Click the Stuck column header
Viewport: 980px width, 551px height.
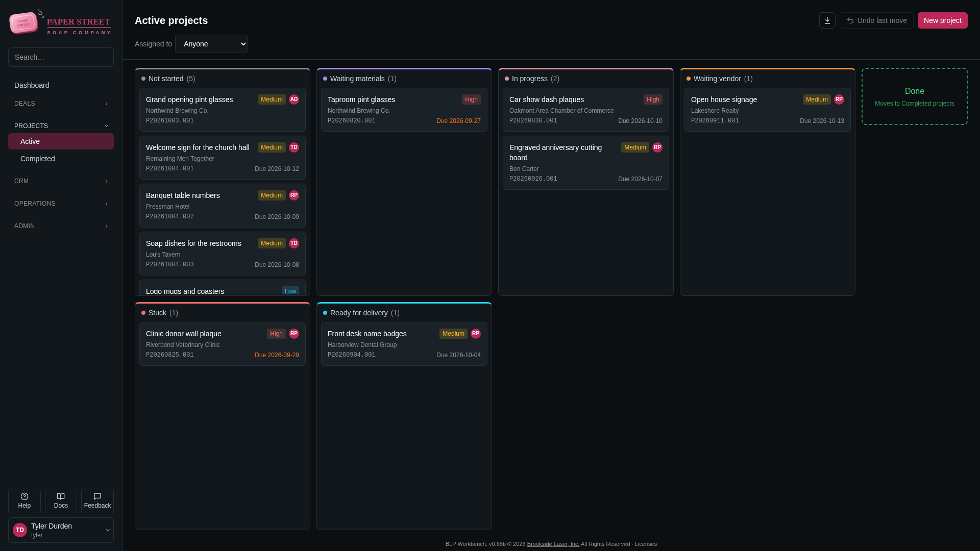coord(222,313)
